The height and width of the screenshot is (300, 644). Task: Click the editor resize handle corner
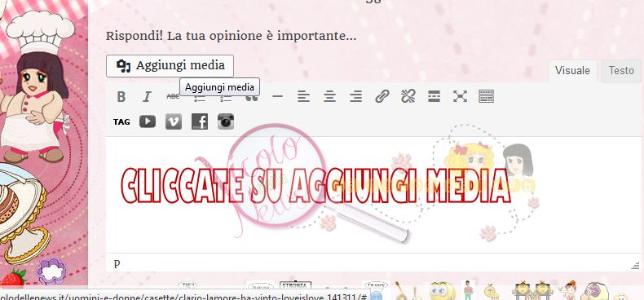point(636,266)
